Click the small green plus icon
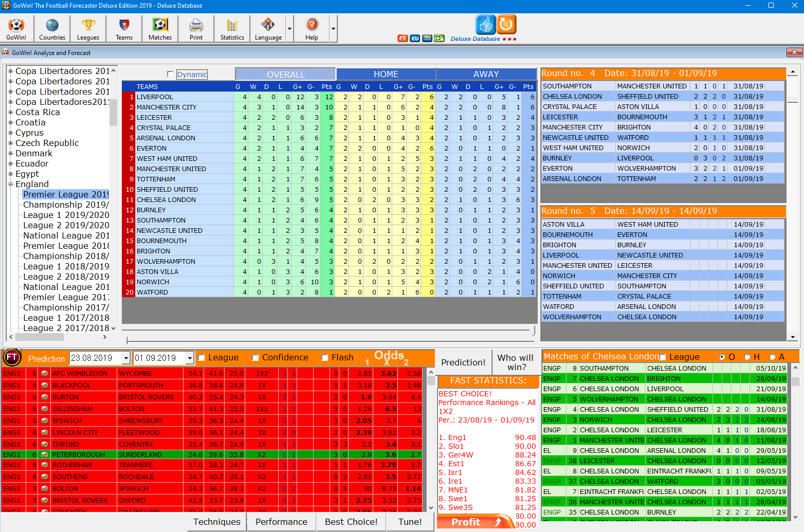 tap(440, 39)
